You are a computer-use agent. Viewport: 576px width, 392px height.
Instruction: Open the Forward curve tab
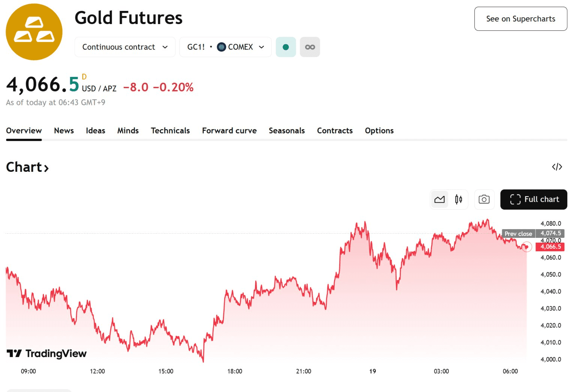tap(229, 131)
